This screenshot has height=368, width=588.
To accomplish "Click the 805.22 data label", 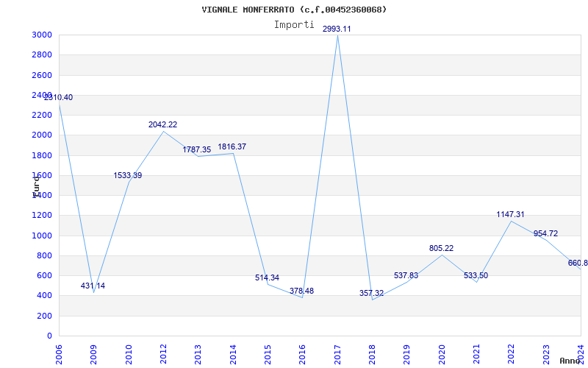I will pyautogui.click(x=442, y=248).
